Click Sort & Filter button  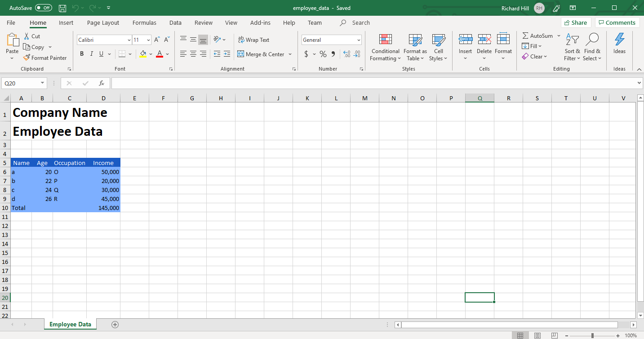point(572,47)
